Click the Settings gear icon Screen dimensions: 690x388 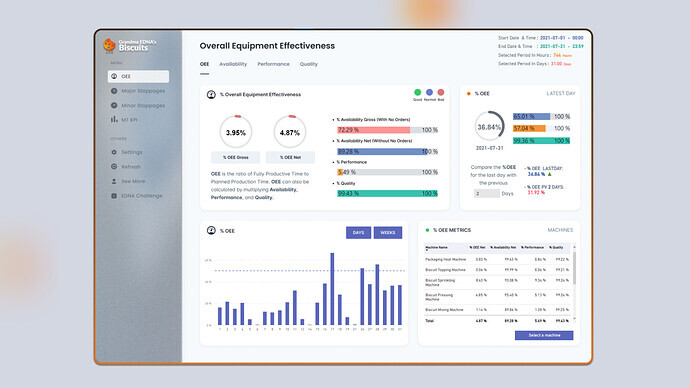[114, 152]
